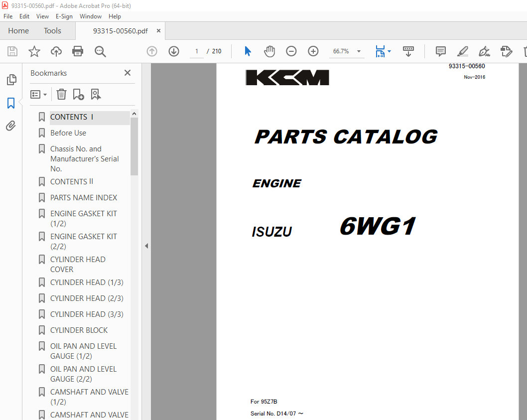Click bookmarks scrollbar up arrow
This screenshot has height=420, width=527.
[x=134, y=114]
